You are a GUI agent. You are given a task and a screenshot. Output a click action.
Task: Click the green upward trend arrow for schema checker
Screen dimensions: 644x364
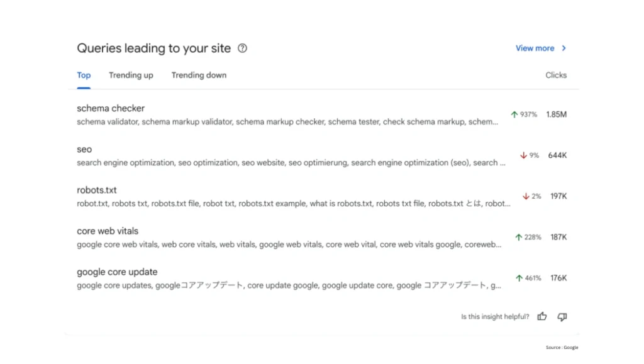514,114
